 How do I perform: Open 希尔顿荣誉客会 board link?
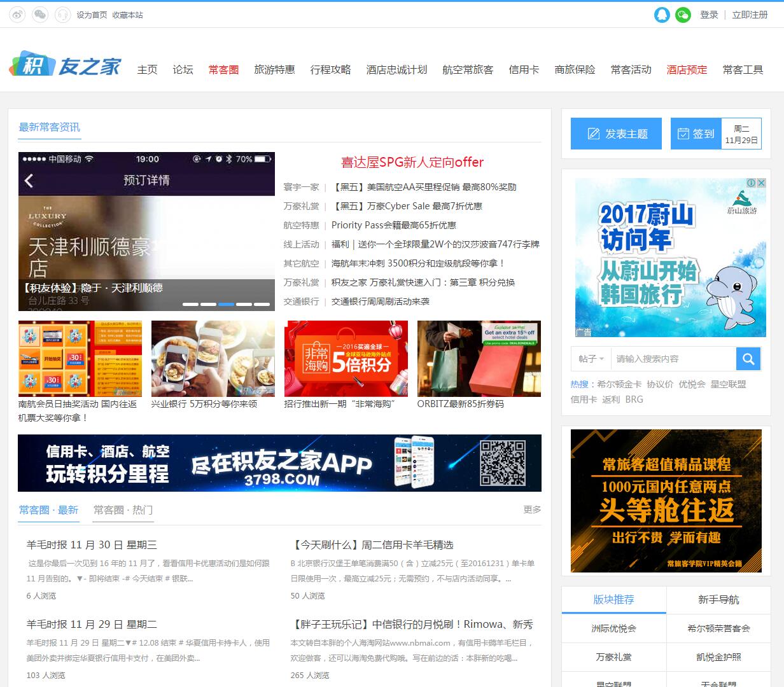[718, 628]
